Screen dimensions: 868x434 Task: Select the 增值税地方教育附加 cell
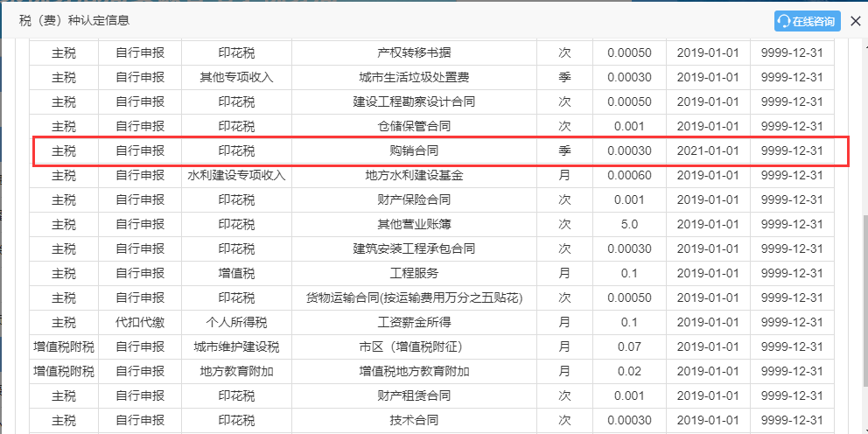[x=414, y=372]
